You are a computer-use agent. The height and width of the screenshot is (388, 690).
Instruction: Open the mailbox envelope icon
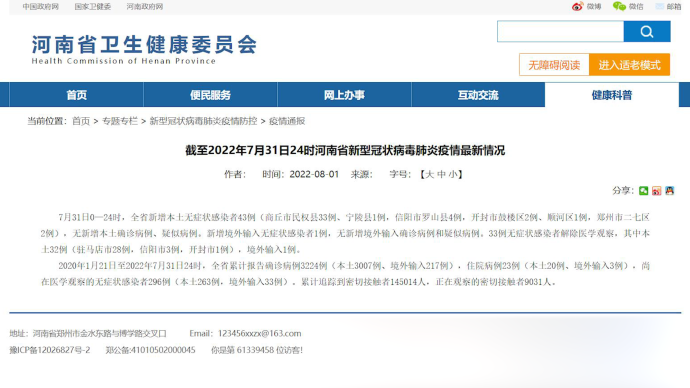(660, 6)
